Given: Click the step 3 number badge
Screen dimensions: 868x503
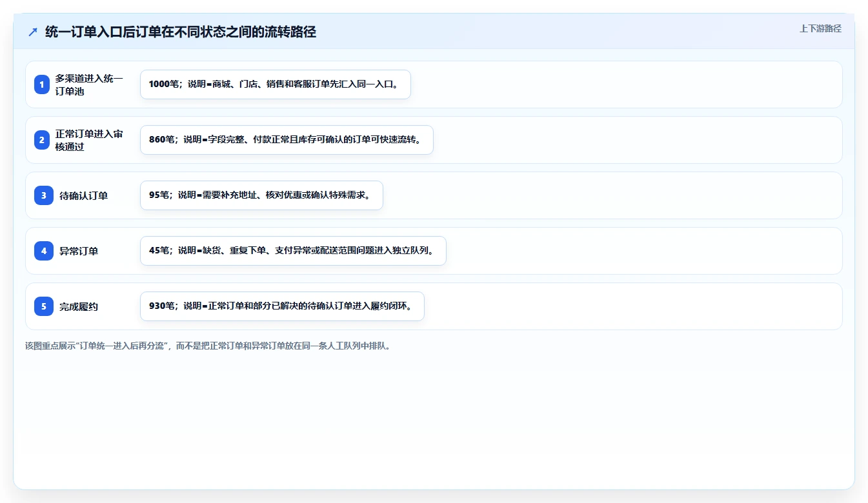Looking at the screenshot, I should (44, 195).
